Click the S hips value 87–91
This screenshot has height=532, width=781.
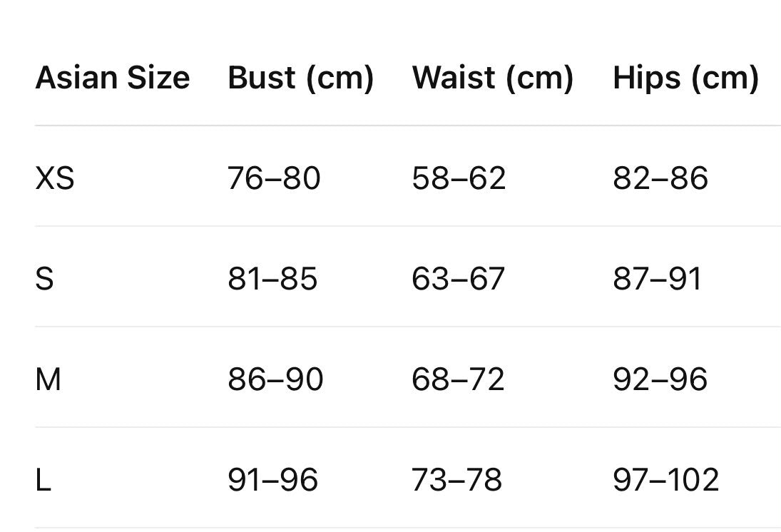pos(658,278)
